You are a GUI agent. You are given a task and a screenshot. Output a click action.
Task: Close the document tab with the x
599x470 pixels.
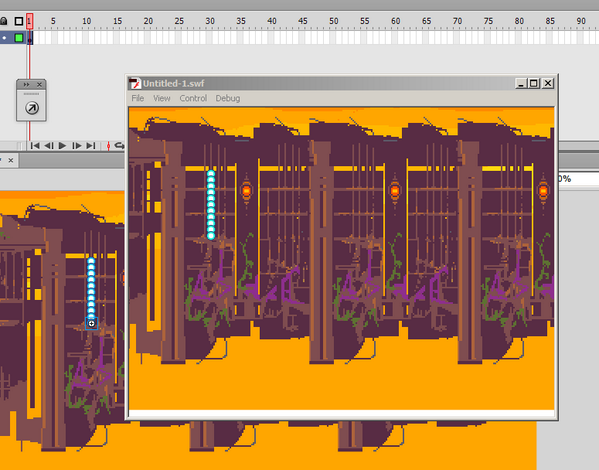pos(11,160)
